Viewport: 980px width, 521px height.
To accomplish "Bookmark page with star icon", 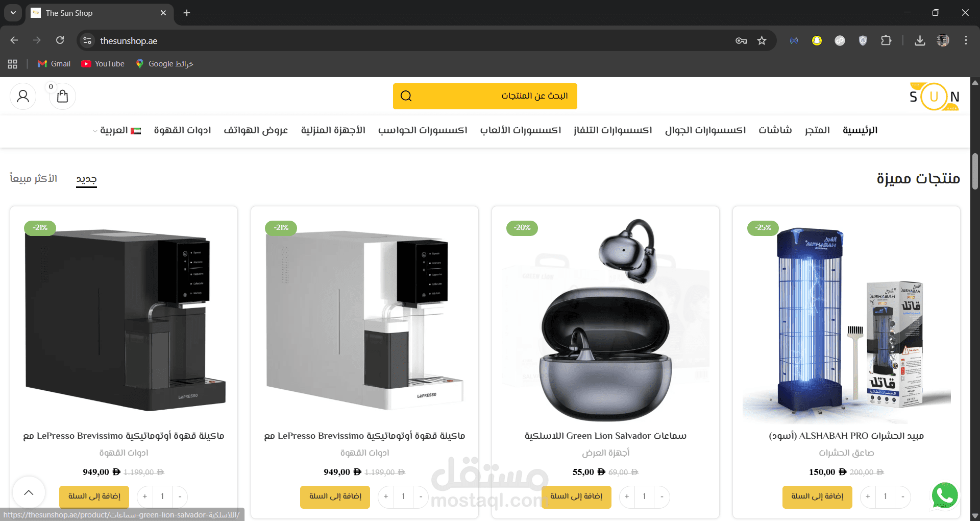I will [762, 41].
